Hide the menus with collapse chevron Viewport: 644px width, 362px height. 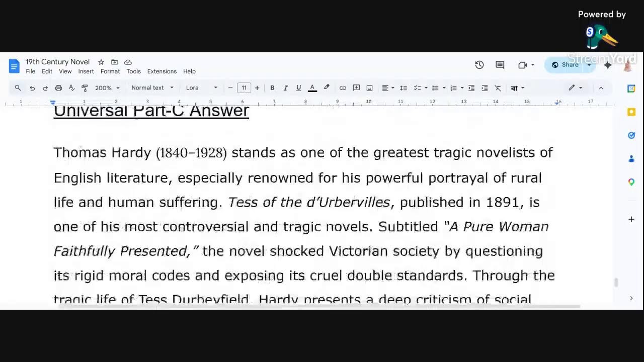click(x=601, y=88)
